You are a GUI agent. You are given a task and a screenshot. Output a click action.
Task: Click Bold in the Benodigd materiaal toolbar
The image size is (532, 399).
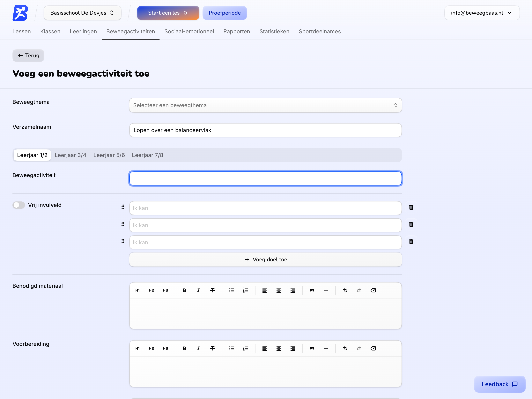[x=184, y=290]
